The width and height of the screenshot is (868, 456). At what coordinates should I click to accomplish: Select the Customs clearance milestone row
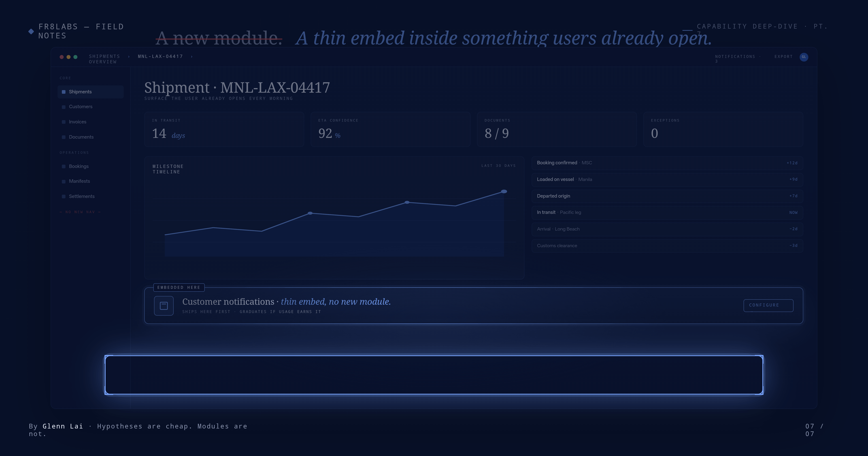pyautogui.click(x=667, y=246)
